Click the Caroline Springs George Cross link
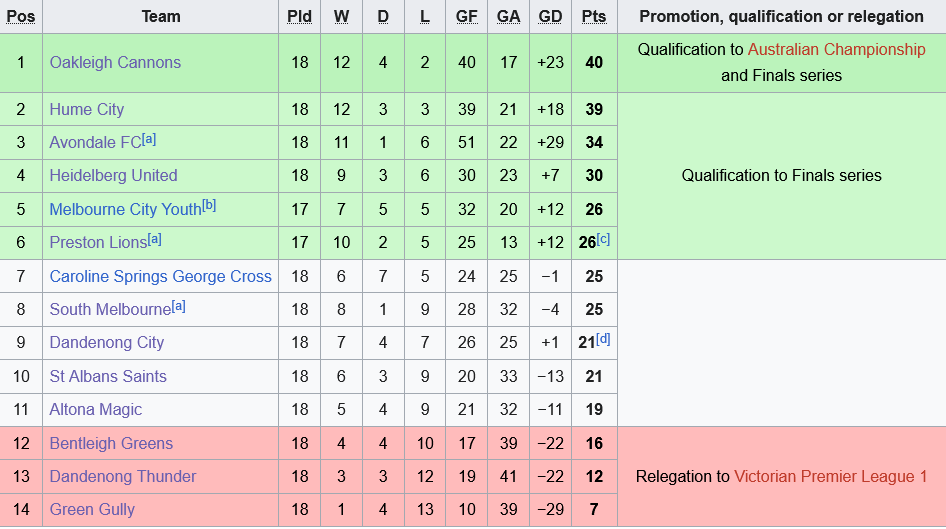This screenshot has height=529, width=946. click(160, 276)
